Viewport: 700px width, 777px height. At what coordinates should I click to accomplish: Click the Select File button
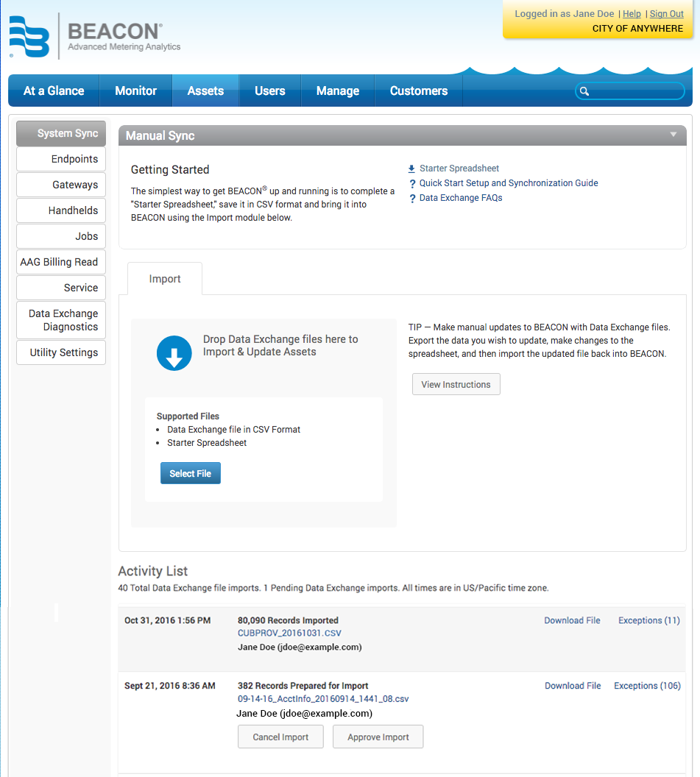coord(190,473)
